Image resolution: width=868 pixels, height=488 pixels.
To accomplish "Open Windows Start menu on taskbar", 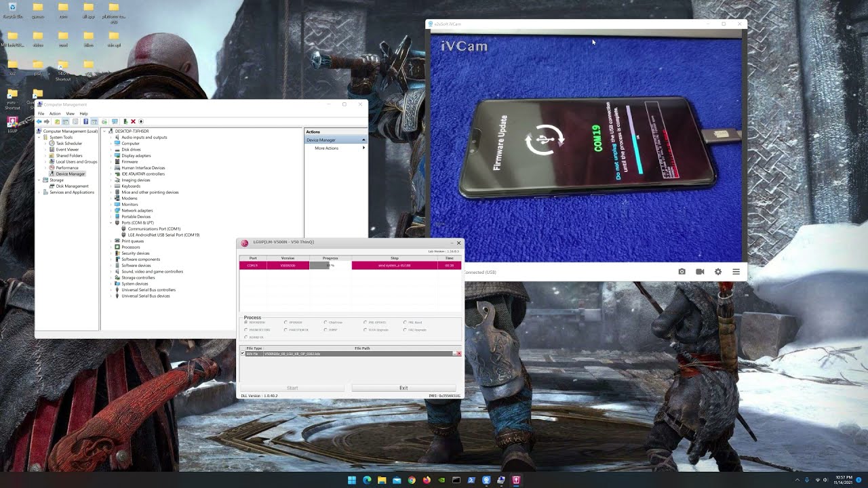I will [352, 480].
